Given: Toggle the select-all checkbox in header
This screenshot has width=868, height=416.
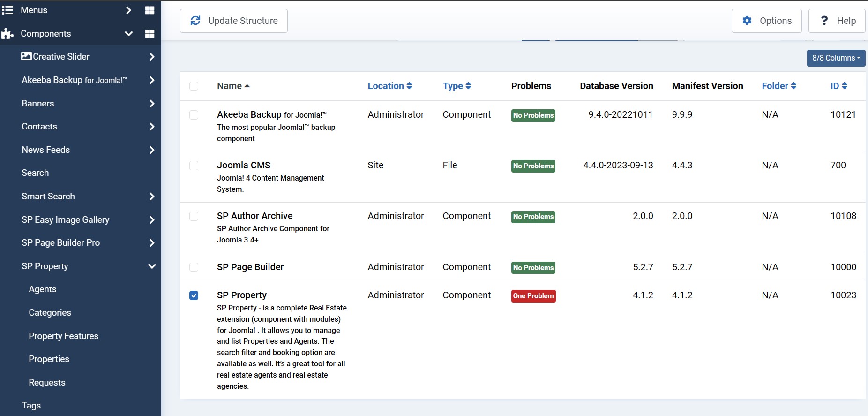Looking at the screenshot, I should point(194,86).
